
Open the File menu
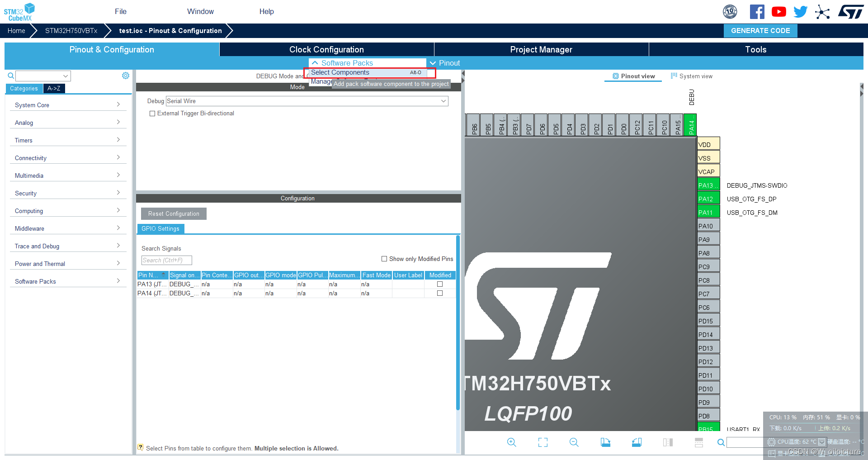(x=121, y=12)
